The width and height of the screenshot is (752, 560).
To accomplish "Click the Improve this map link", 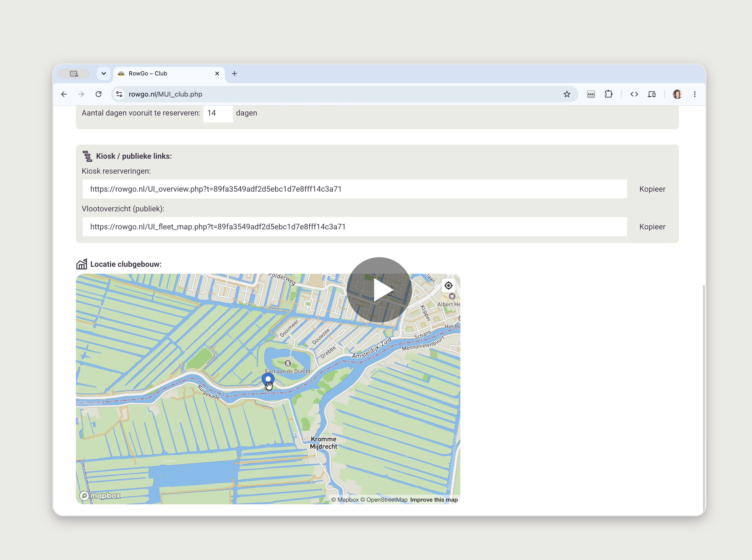I will 434,500.
